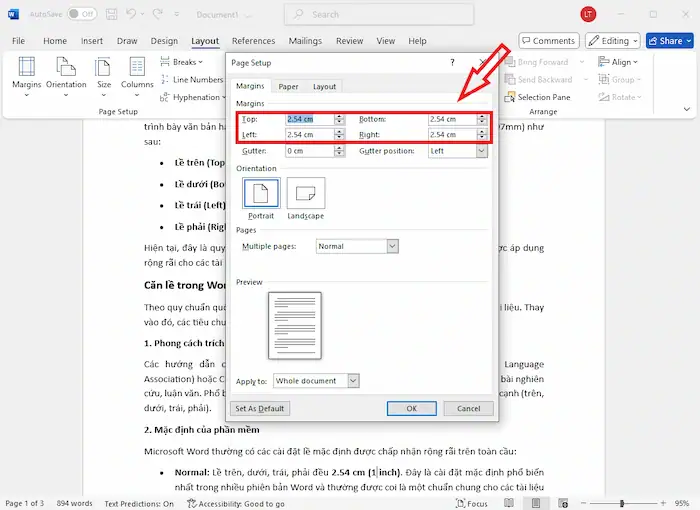This screenshot has height=510, width=700.
Task: Click the Cancel button in the dialog
Action: click(x=468, y=408)
